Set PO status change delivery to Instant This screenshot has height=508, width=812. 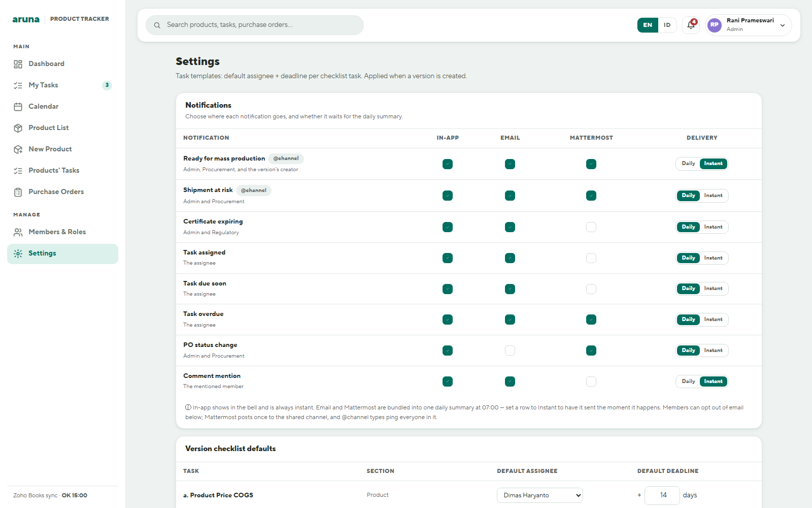tap(713, 351)
